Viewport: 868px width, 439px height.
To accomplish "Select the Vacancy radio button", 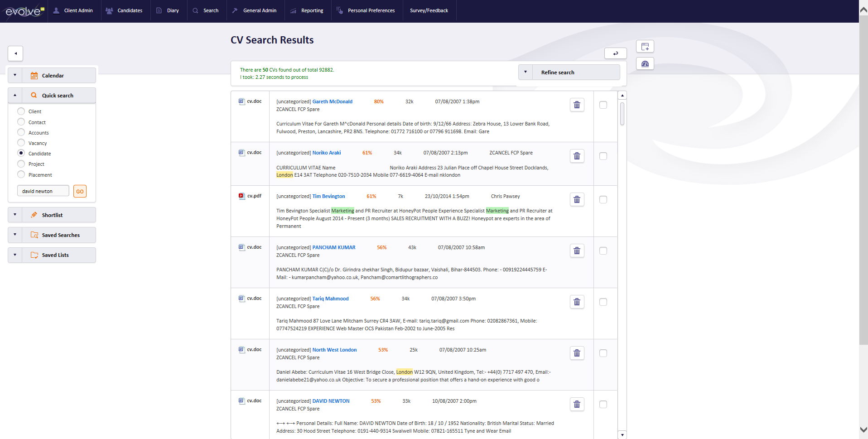I will 21,143.
